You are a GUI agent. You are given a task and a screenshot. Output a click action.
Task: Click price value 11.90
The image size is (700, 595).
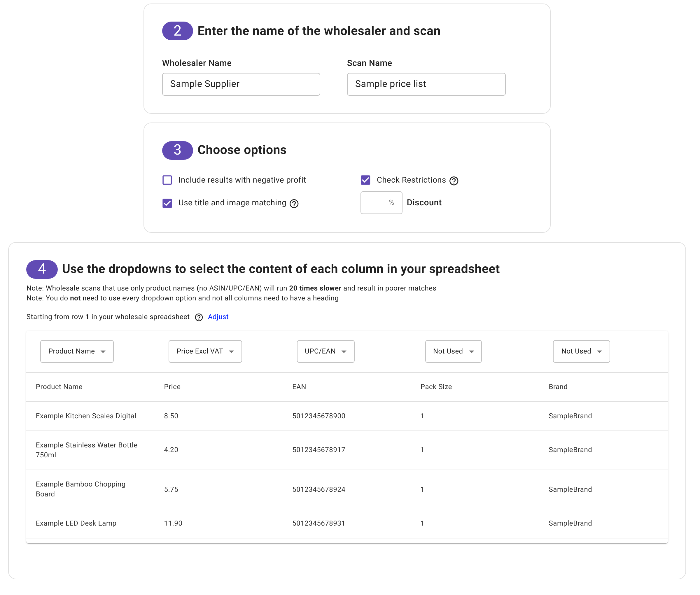click(173, 523)
